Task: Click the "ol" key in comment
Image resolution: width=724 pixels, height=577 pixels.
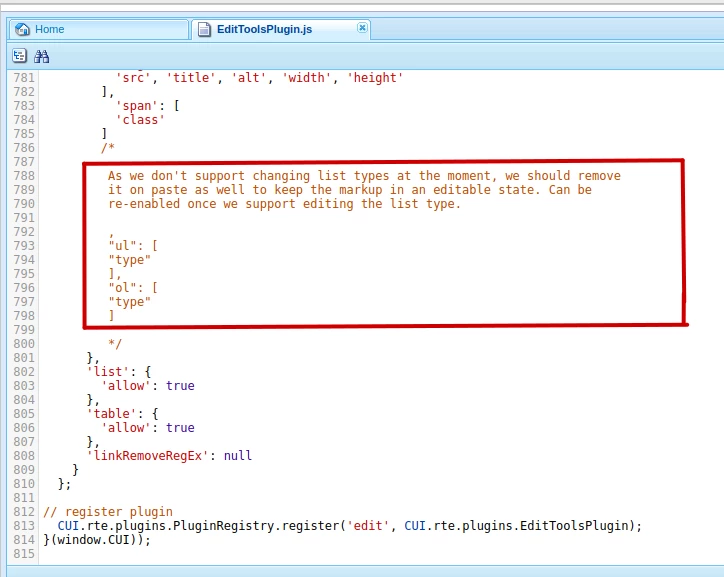Action: point(122,288)
